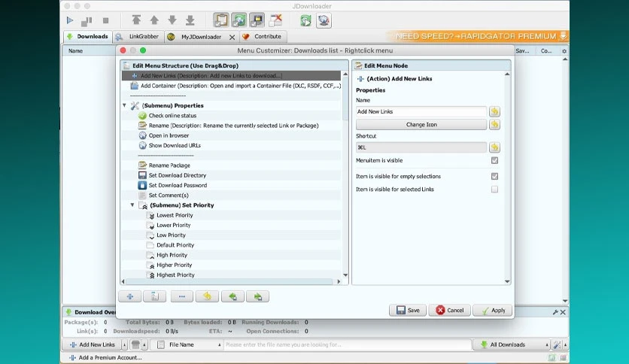The width and height of the screenshot is (629, 364).
Task: Click the reconnect toolbar icon
Action: pos(305,20)
